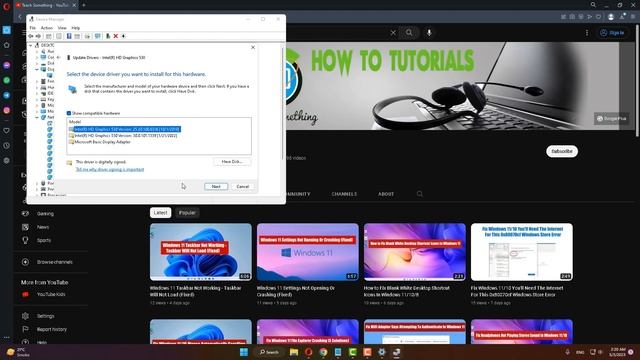The image size is (640, 360).
Task: Open the Fix Blank White Desktop Shortcut thumbnail
Action: pos(415,252)
